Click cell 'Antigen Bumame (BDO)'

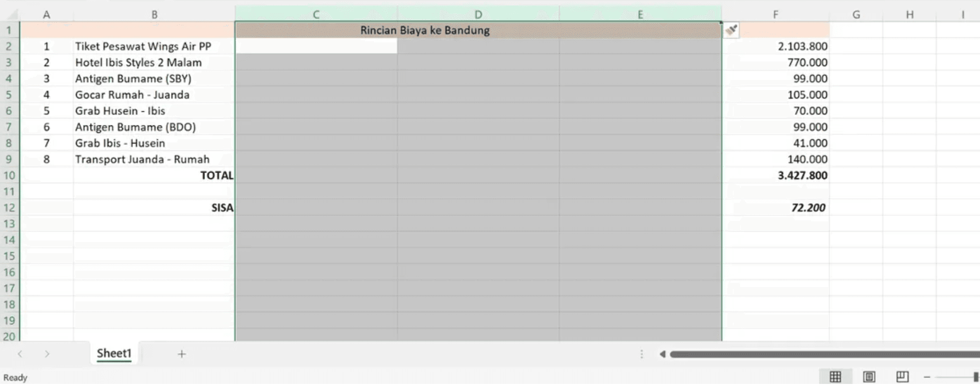[154, 127]
